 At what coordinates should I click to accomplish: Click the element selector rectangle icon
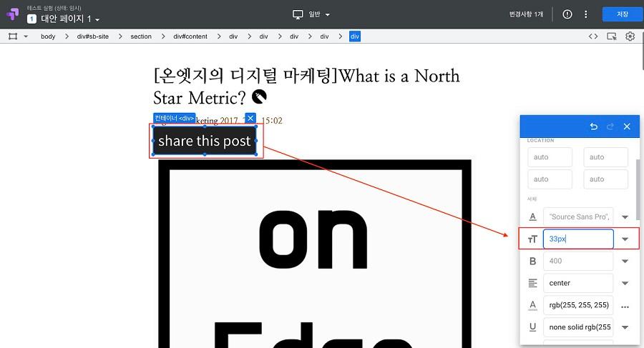[13, 36]
